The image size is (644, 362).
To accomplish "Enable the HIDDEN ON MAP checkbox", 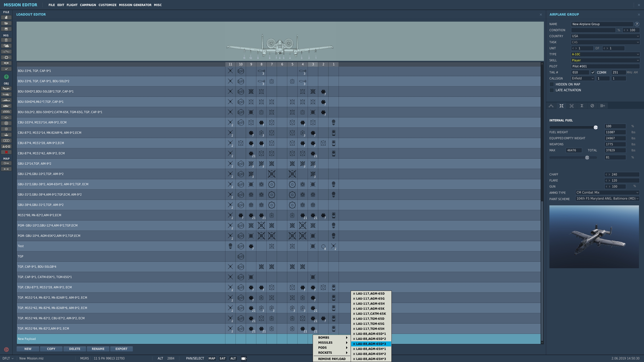I will (552, 84).
